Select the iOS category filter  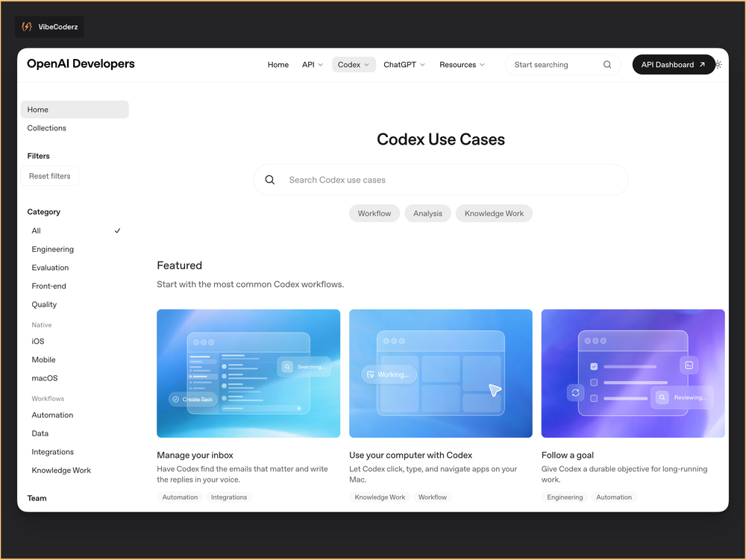pos(38,342)
